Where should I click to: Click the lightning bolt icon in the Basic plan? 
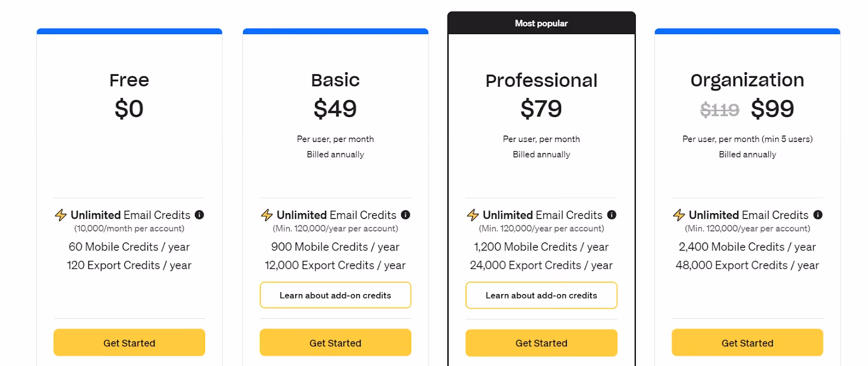[266, 215]
